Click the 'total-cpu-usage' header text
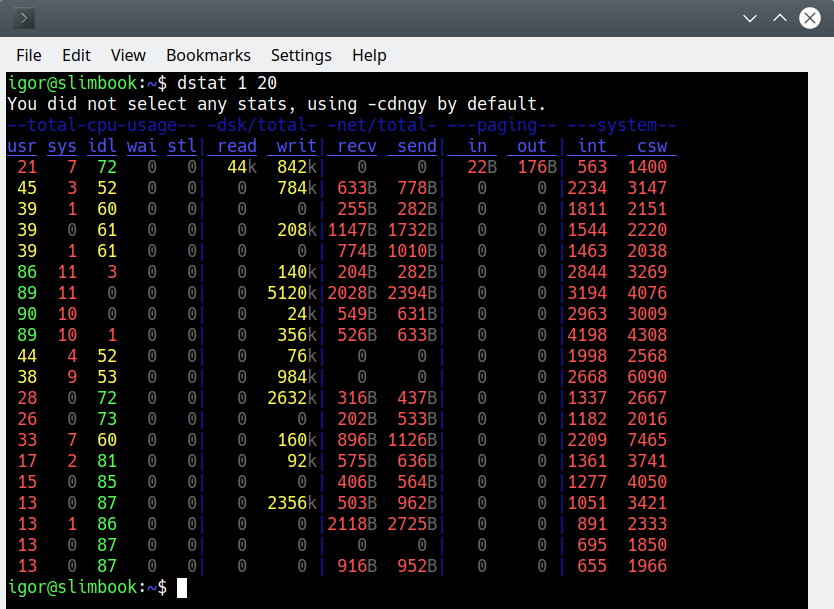 (101, 125)
